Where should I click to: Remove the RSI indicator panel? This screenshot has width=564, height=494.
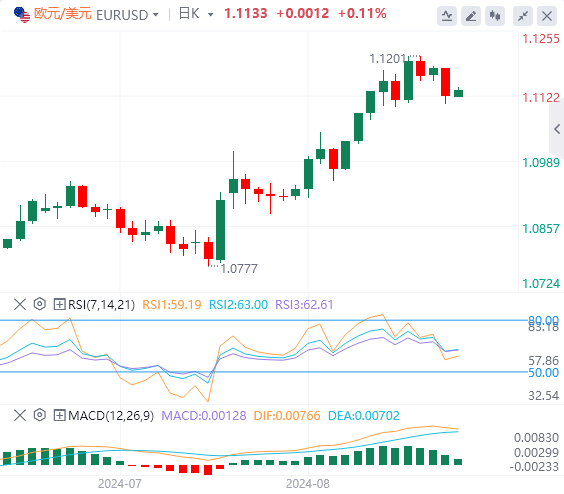(x=20, y=304)
